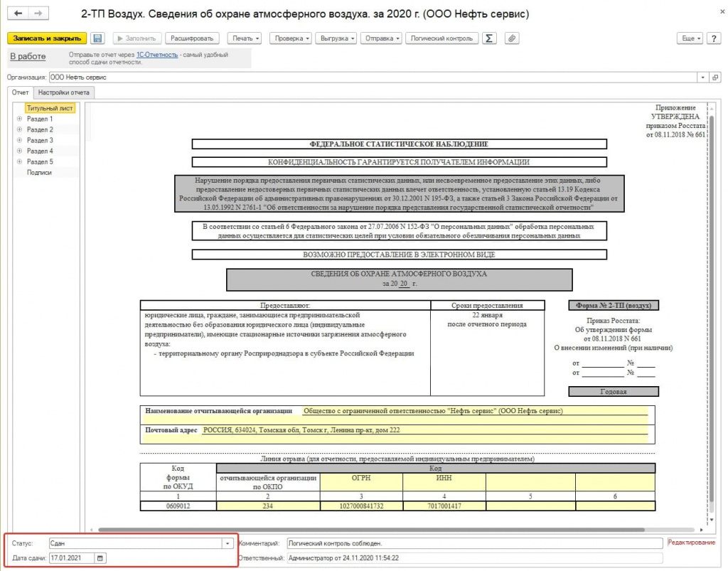Click the Дата сдачи date field

pos(72,558)
